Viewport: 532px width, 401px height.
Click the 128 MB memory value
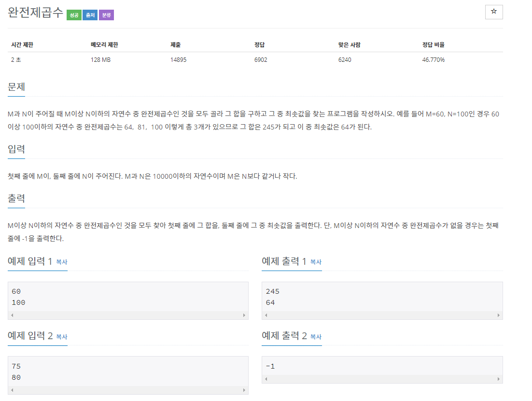[x=100, y=60]
